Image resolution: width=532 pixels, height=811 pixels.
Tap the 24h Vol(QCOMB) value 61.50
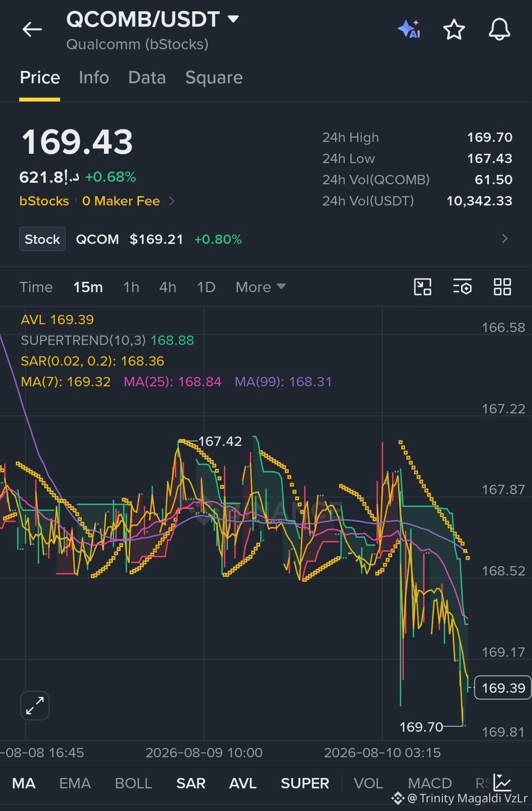tap(494, 180)
